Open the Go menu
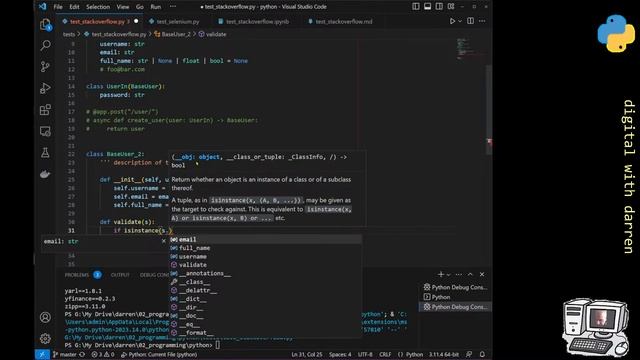640x360 pixels. tap(140, 7)
